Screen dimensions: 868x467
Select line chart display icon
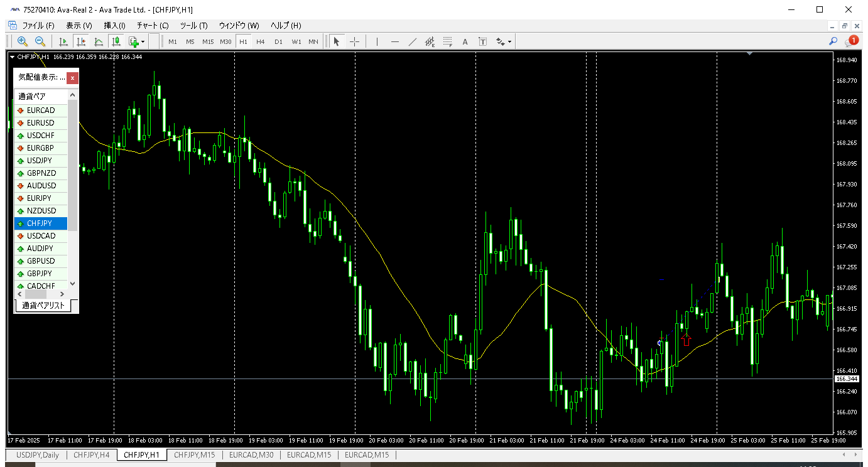pos(99,41)
